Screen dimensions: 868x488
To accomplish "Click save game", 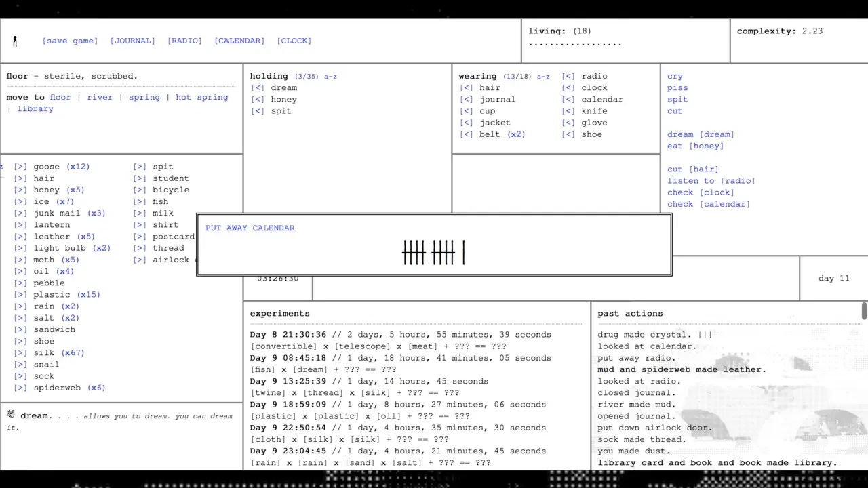I will point(71,41).
